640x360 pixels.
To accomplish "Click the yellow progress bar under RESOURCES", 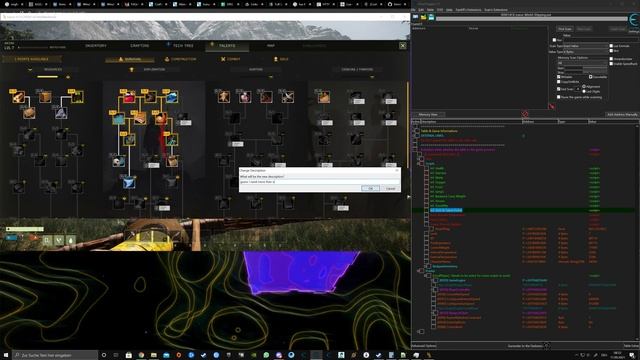I will tap(47, 77).
